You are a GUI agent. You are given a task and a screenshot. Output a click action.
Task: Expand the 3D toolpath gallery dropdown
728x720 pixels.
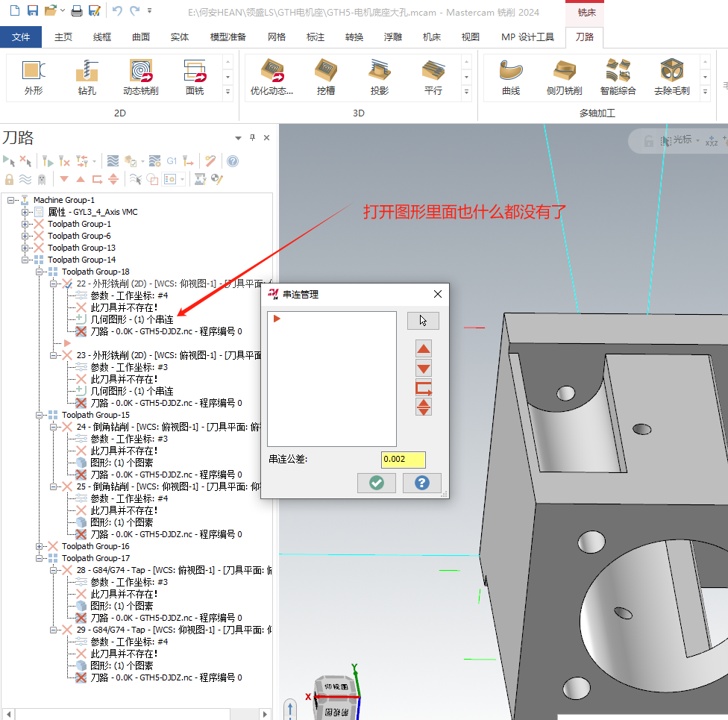467,92
